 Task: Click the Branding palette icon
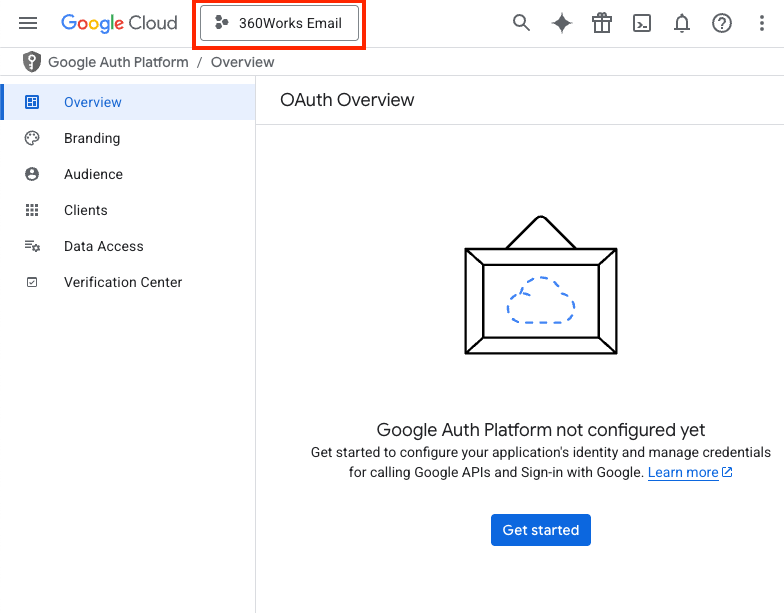[32, 138]
